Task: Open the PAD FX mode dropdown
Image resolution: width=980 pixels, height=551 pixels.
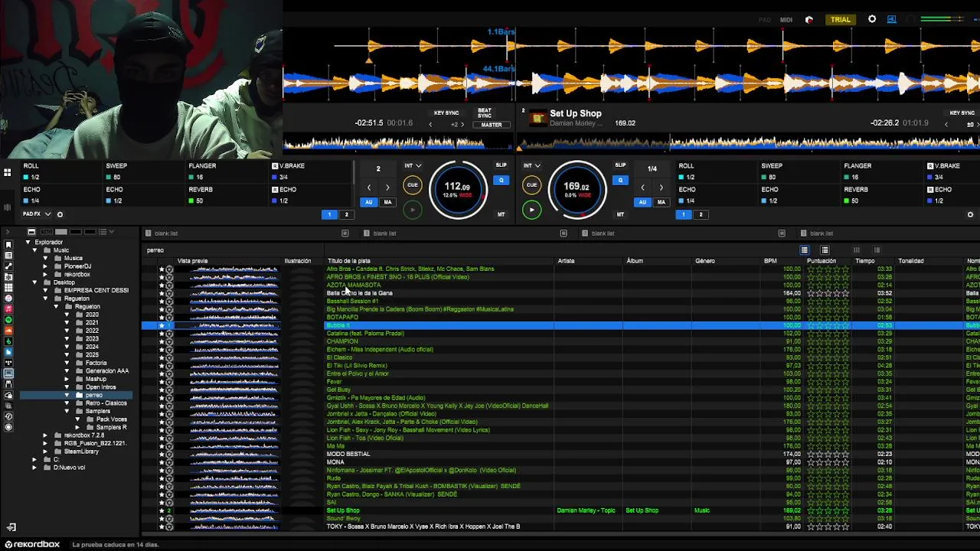Action: coord(37,214)
